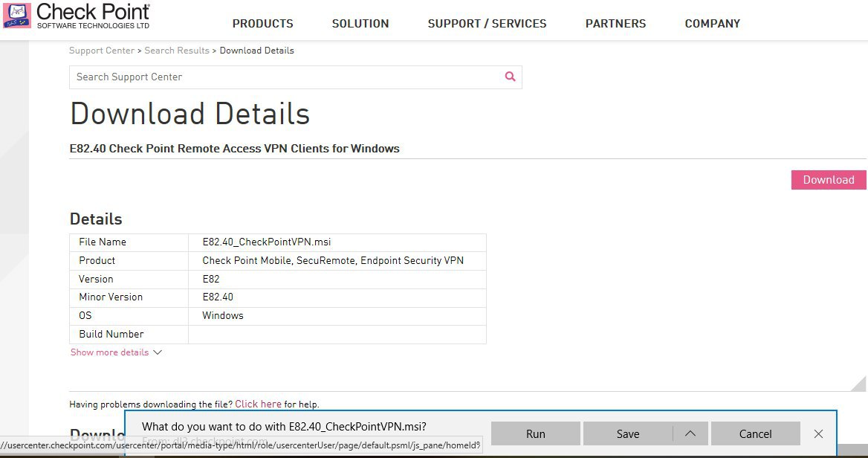This screenshot has width=868, height=458.
Task: Click here link for download help
Action: click(x=258, y=404)
